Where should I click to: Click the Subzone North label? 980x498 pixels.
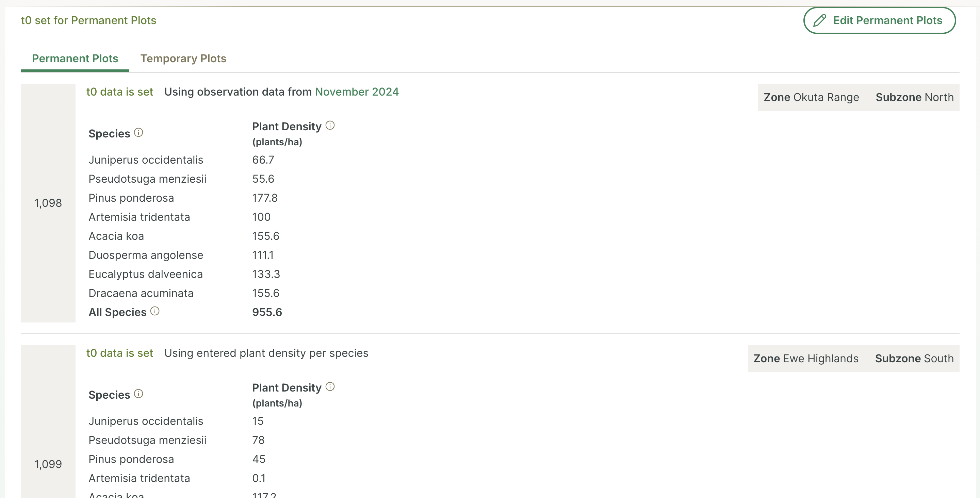(914, 97)
